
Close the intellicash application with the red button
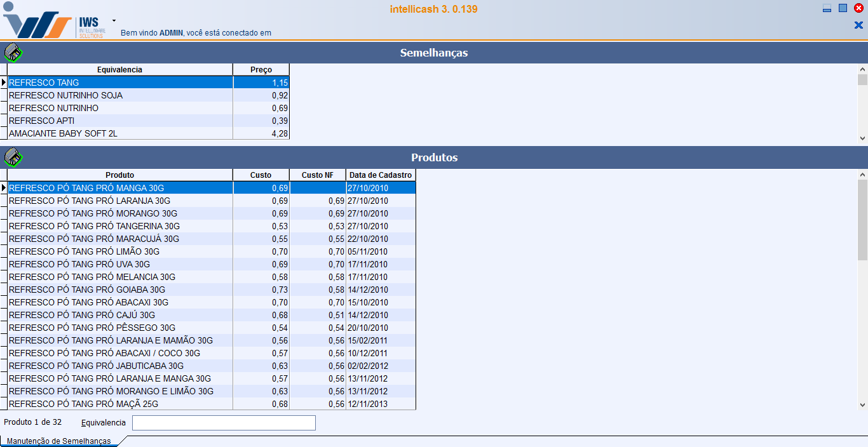pos(858,8)
